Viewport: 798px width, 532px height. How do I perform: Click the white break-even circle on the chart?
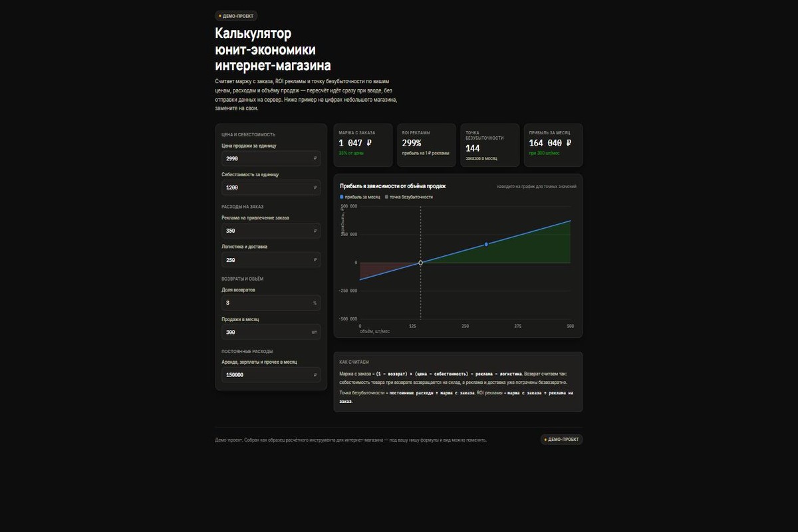420,263
